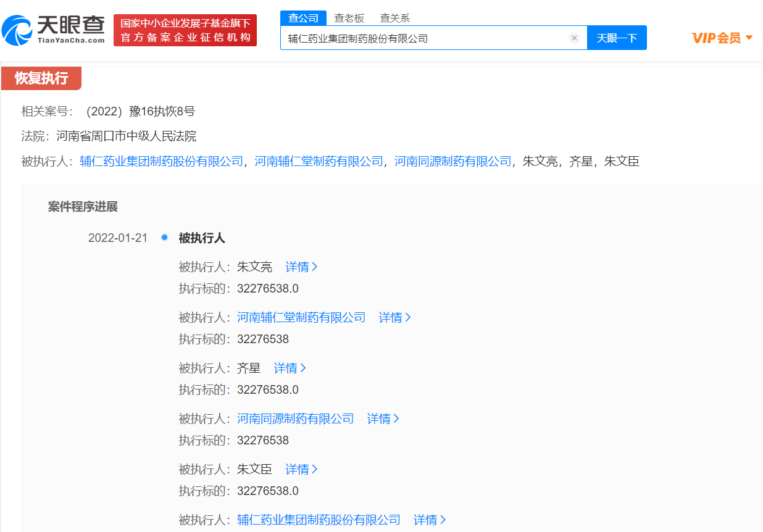Click the name 朱文亮 in progress list
Screen dimensions: 763x532
pos(254,267)
